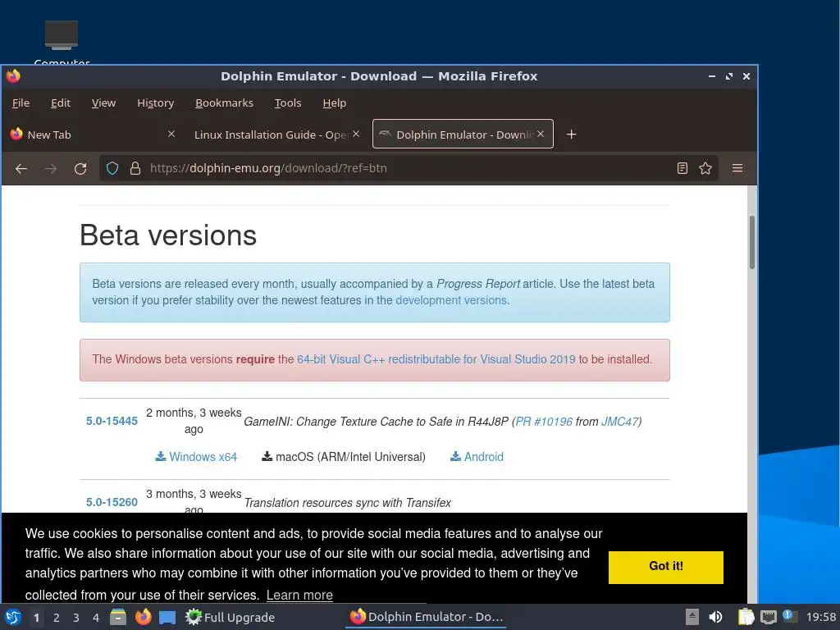
Task: Click the forward navigation arrow
Action: 51,169
